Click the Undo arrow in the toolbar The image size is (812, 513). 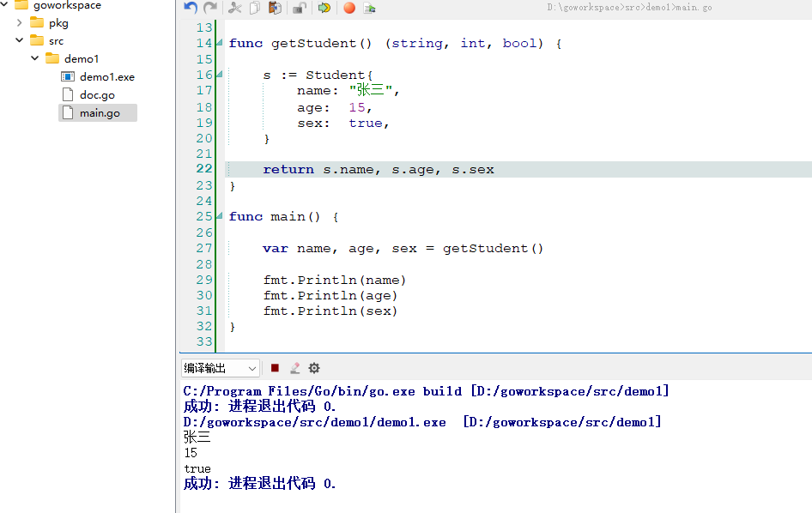(191, 8)
